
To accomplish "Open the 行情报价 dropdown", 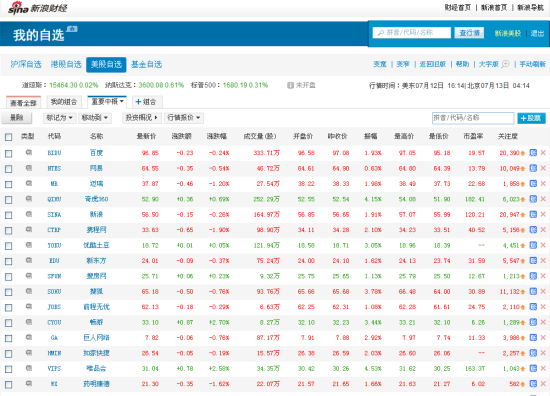I will (183, 118).
